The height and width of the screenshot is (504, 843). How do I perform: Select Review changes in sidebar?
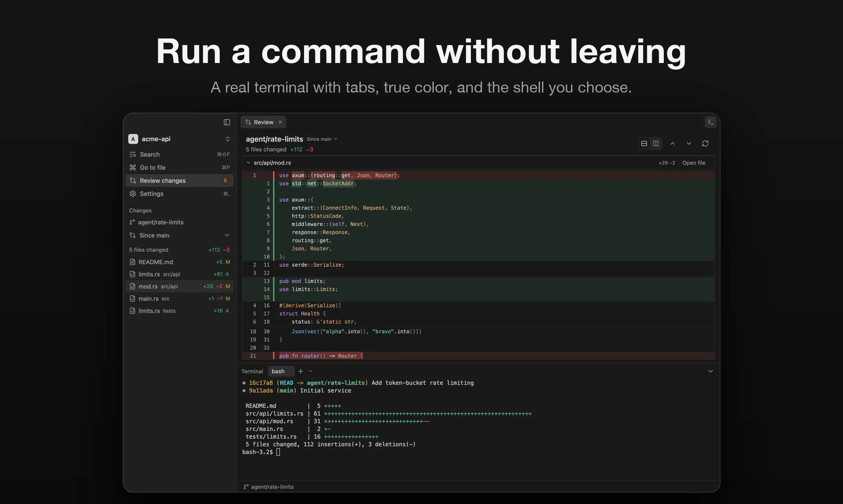(x=180, y=181)
